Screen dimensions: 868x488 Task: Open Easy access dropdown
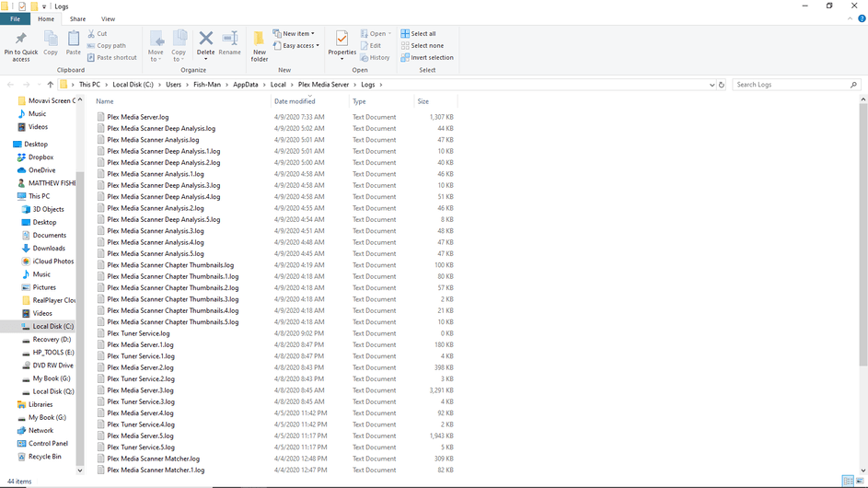point(296,46)
